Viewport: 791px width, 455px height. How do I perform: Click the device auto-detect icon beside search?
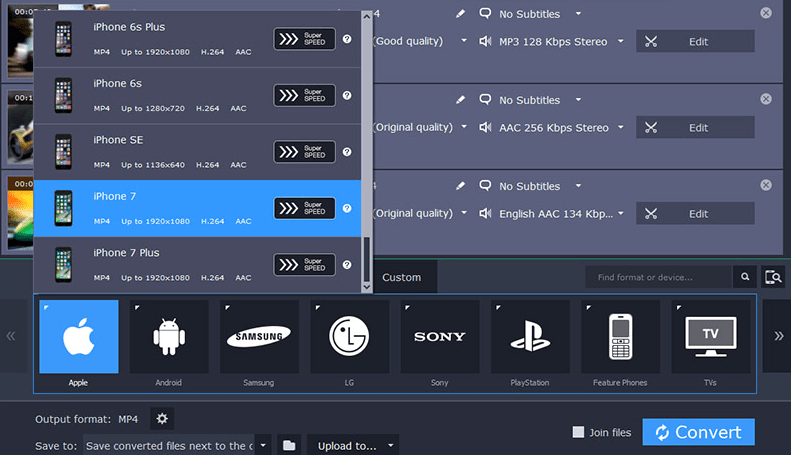773,277
